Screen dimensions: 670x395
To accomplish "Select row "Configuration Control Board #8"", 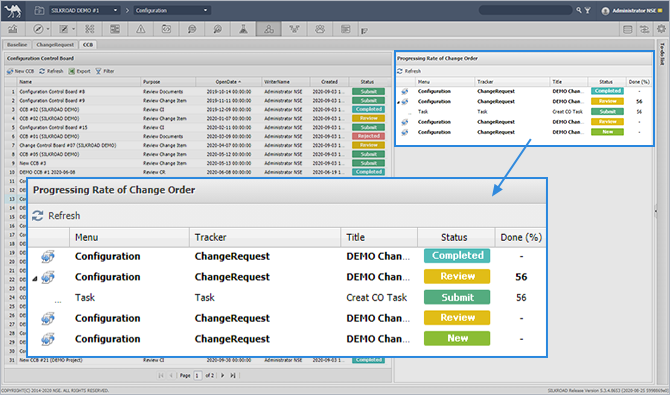I will click(198, 91).
